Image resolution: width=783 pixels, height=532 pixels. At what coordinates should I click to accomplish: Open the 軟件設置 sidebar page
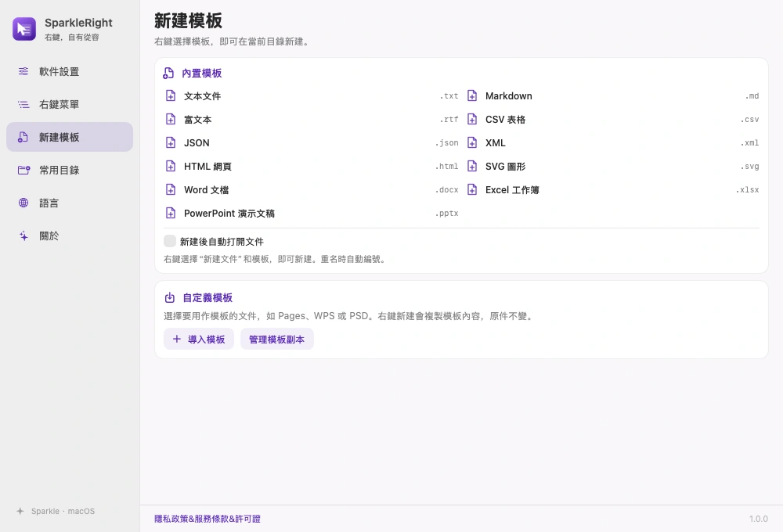tap(70, 71)
